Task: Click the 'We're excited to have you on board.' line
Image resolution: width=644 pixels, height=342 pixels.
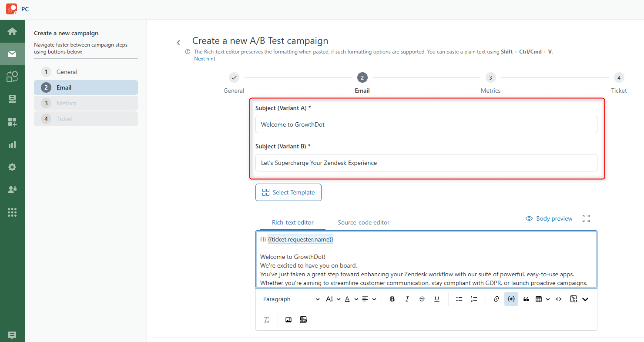Action: coord(309,265)
